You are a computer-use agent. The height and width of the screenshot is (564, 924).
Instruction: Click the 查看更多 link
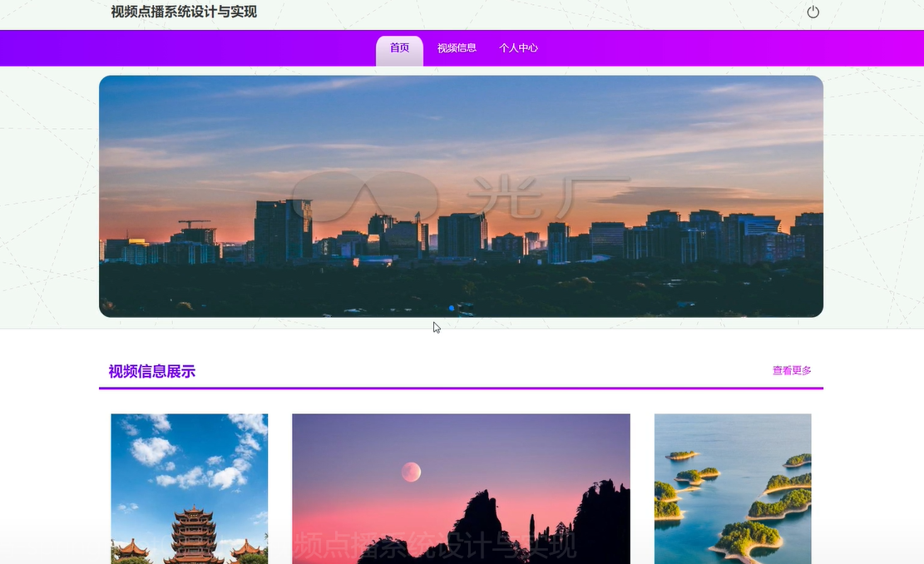792,371
